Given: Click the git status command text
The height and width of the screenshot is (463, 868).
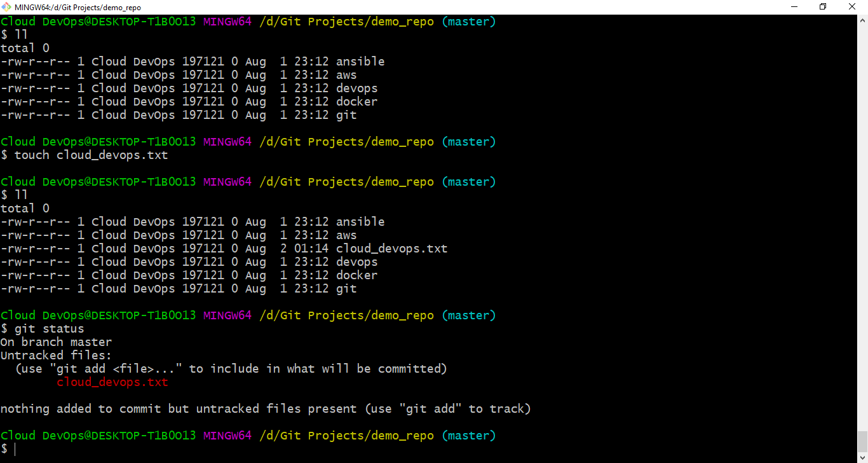Looking at the screenshot, I should click(x=48, y=328).
